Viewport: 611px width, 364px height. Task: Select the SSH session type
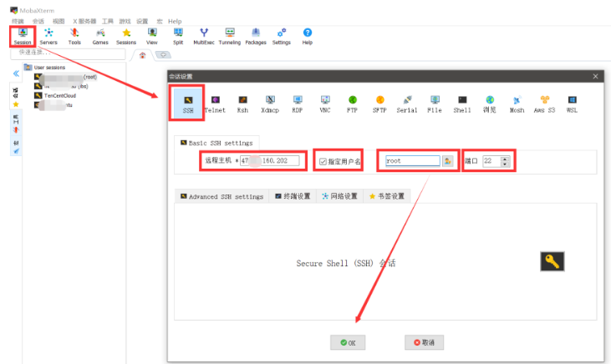(x=188, y=104)
